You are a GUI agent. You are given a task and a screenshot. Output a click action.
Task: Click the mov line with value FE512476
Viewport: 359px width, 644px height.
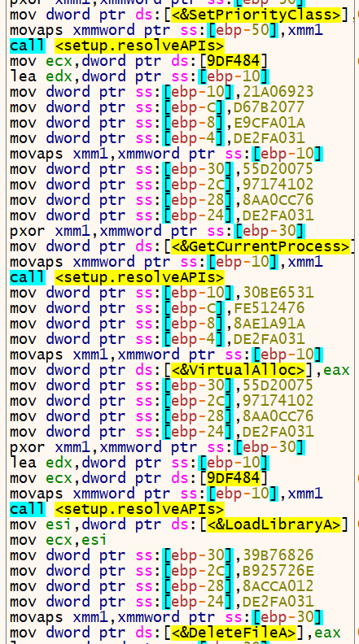click(157, 308)
